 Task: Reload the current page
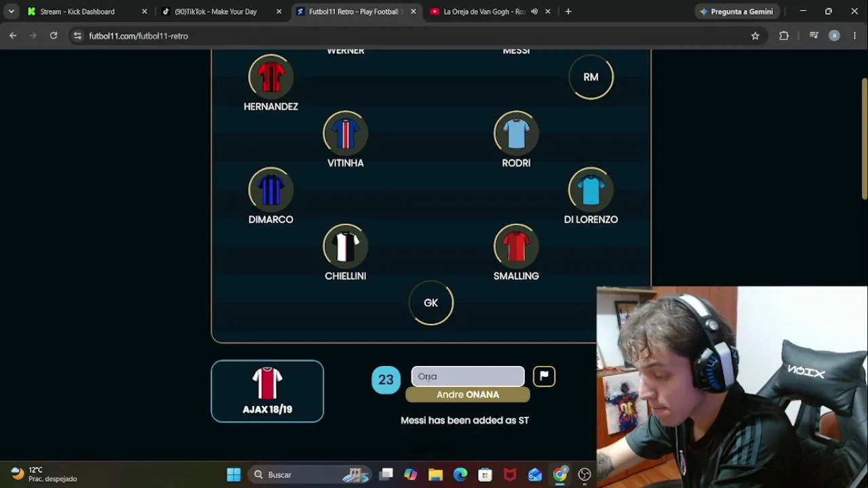54,36
